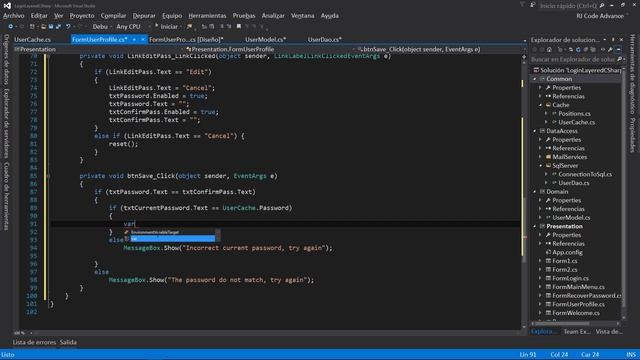The height and width of the screenshot is (360, 640).
Task: Open the Propiedades side panel
Action: click(633, 135)
